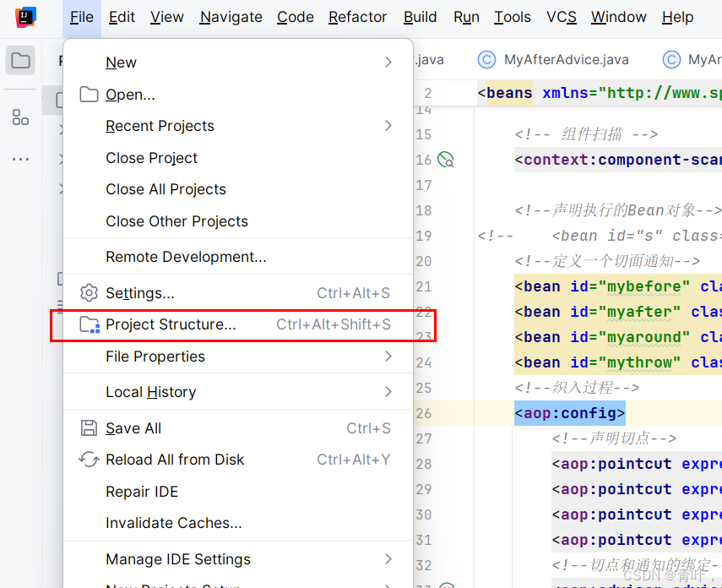Open the Build menu

point(420,17)
